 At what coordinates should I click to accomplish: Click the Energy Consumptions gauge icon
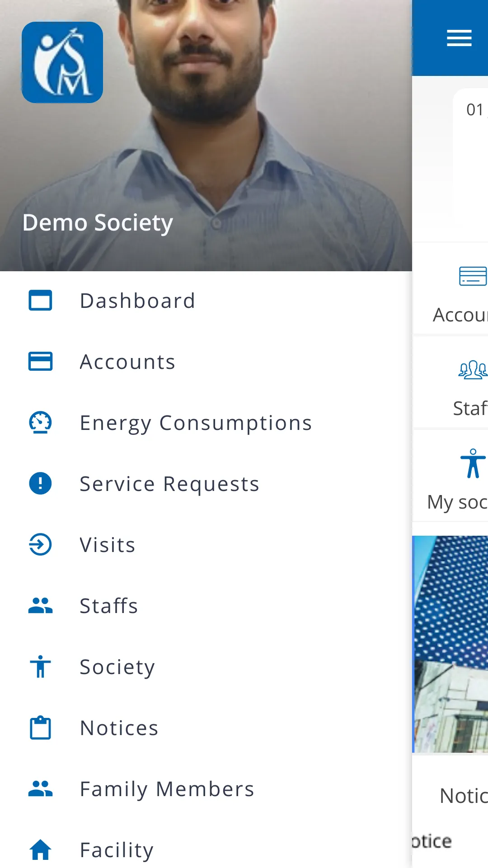[41, 423]
